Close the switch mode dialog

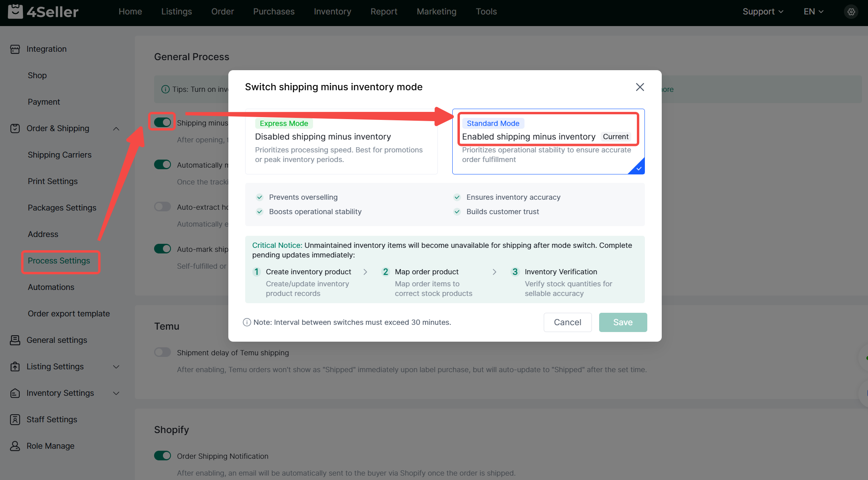pyautogui.click(x=640, y=87)
